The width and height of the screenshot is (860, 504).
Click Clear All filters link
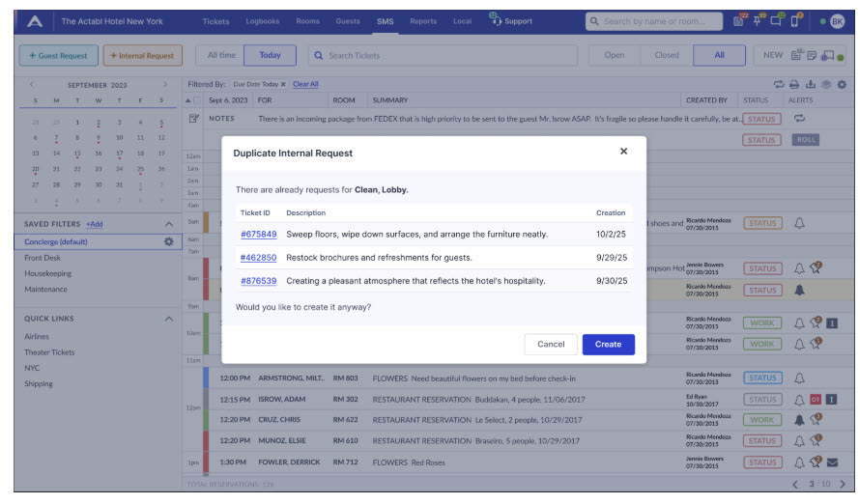(x=305, y=84)
